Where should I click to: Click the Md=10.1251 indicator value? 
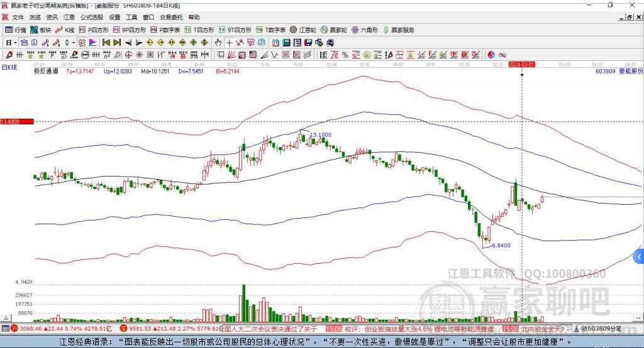[155, 71]
